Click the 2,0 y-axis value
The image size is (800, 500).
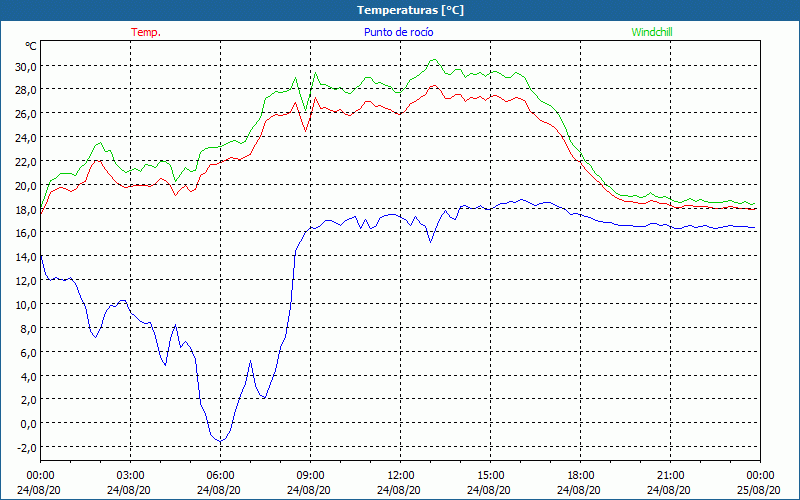click(x=27, y=400)
